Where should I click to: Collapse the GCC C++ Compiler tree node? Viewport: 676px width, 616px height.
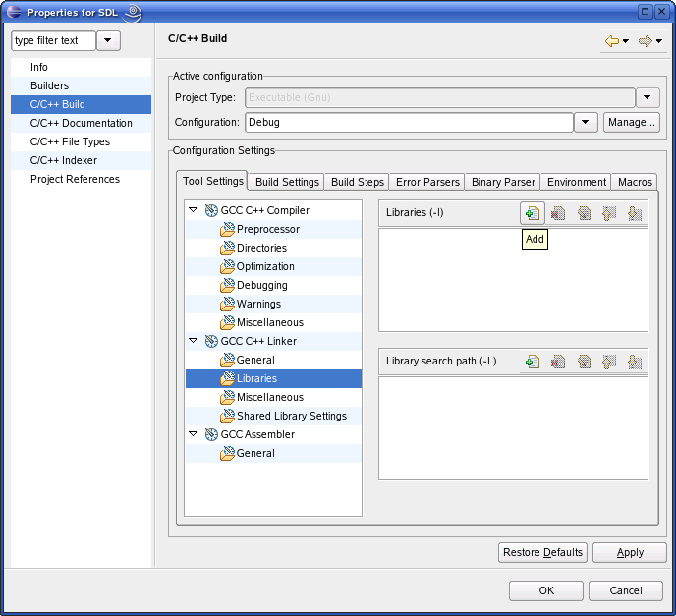[194, 210]
